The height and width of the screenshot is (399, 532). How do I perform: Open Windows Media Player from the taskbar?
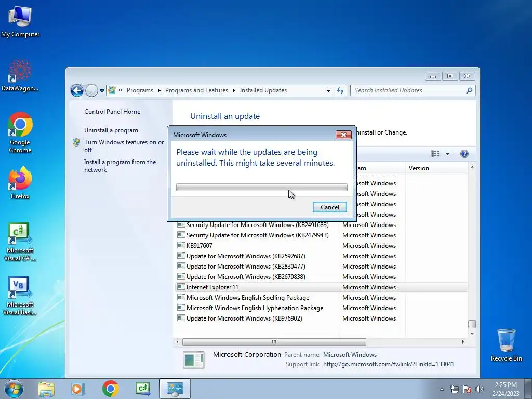(x=77, y=389)
